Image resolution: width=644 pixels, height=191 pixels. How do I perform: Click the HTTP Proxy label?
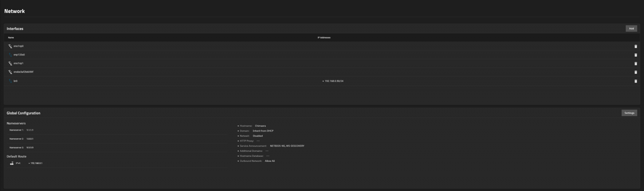(x=247, y=141)
